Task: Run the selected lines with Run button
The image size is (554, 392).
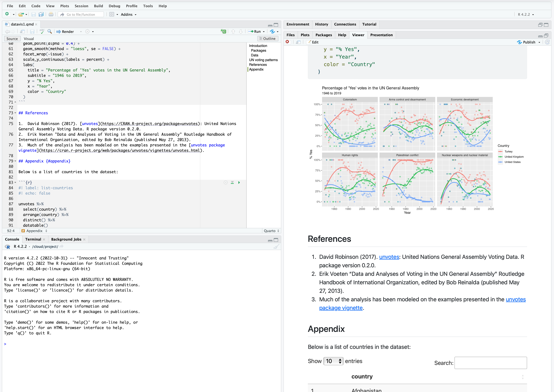Action: point(255,32)
